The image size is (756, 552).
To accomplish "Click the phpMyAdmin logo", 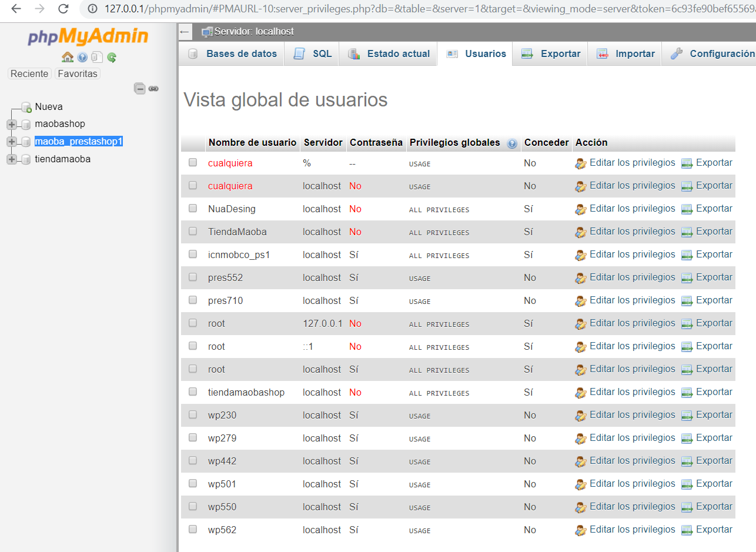I will (88, 37).
